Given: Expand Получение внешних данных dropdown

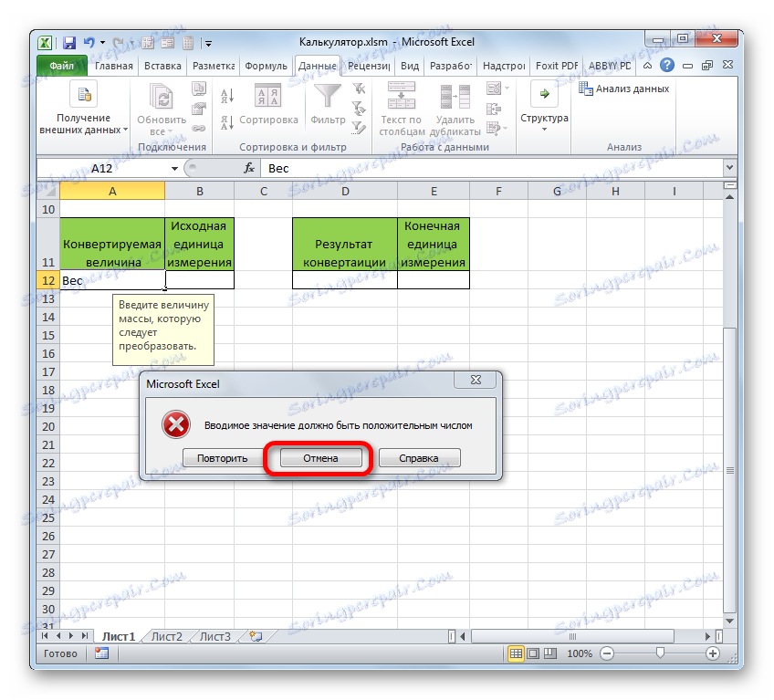Looking at the screenshot, I should point(83,110).
